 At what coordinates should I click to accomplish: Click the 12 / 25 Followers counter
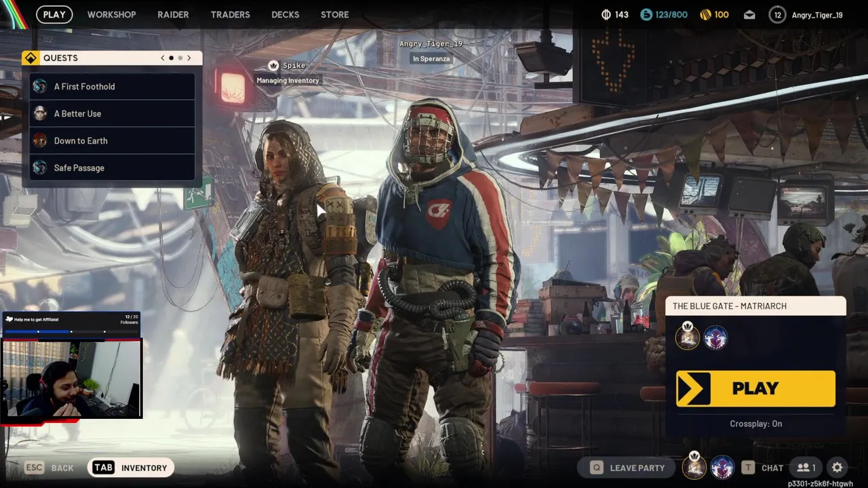point(129,319)
